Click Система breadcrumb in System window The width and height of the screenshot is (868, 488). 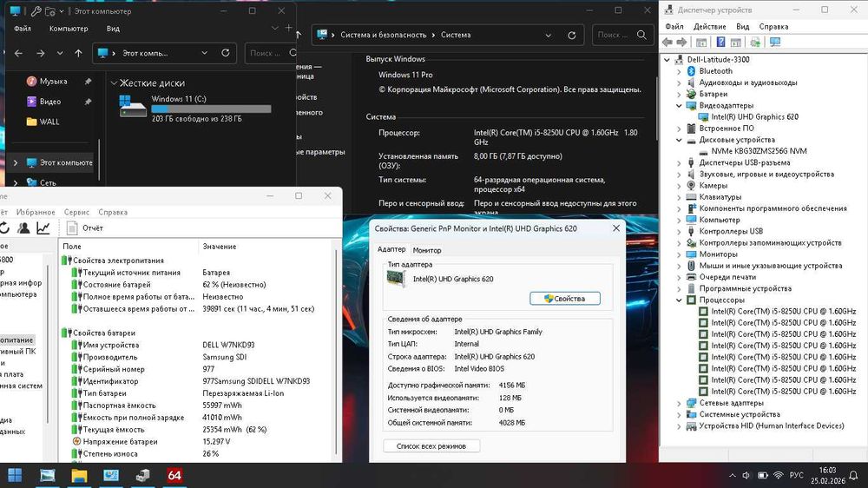click(x=456, y=35)
